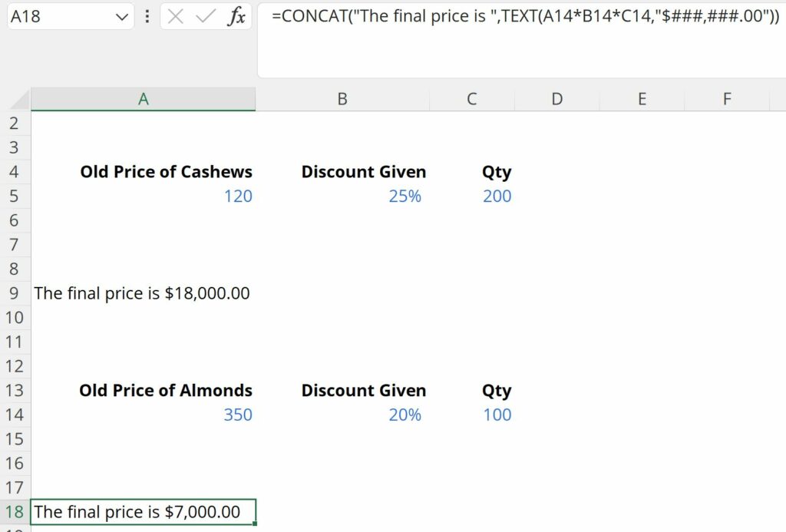
Task: Click the Cancel X formula icon
Action: [x=176, y=17]
